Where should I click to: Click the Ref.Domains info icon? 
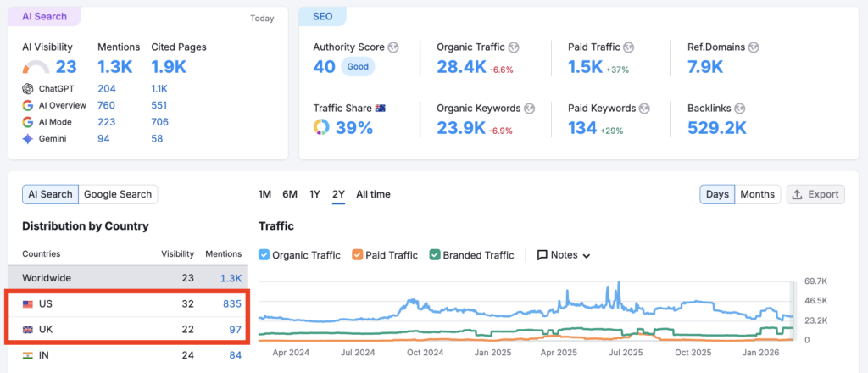754,47
